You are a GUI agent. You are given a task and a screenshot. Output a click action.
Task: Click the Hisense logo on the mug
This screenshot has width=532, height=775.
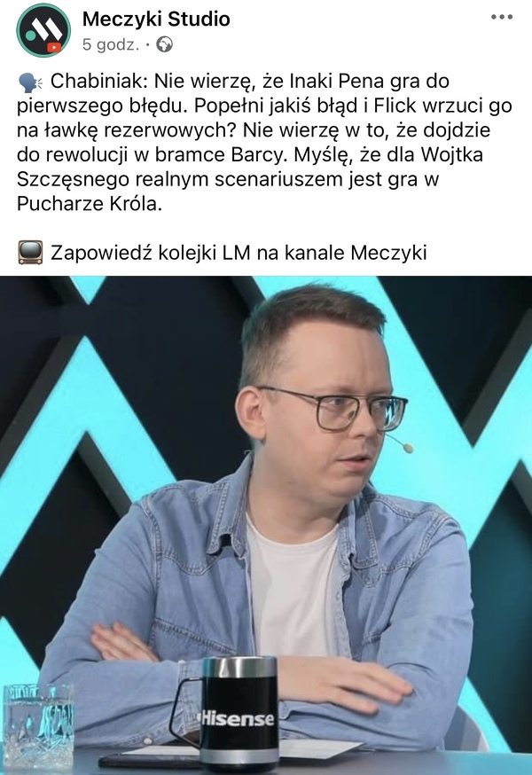236,717
